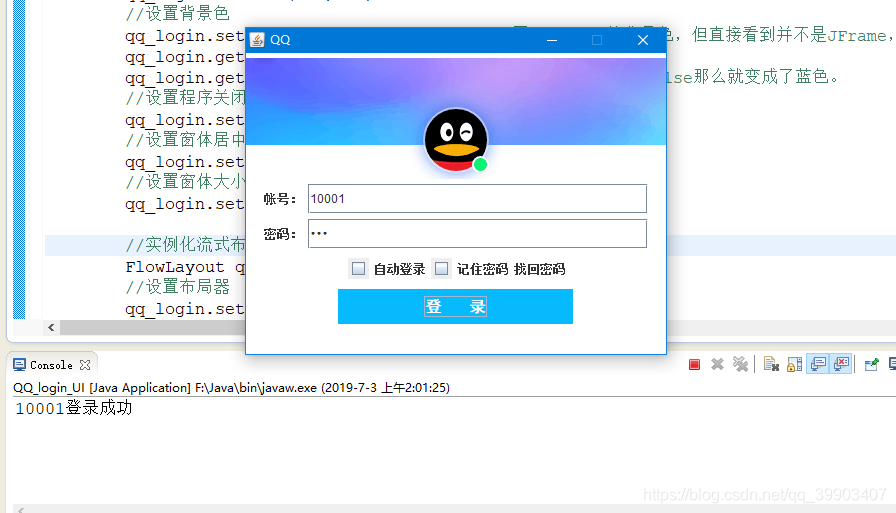The image size is (896, 513).
Task: Clear the console with the document-X icon
Action: [771, 364]
